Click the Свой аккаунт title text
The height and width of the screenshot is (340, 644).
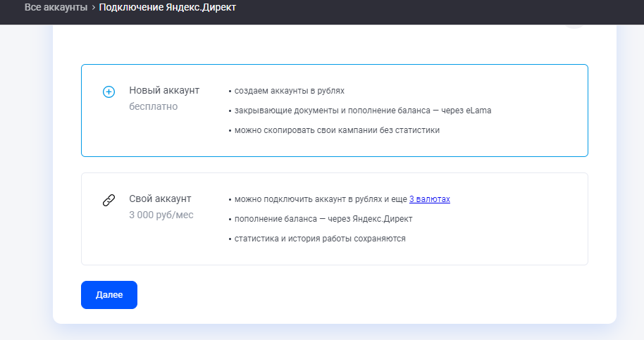[160, 199]
